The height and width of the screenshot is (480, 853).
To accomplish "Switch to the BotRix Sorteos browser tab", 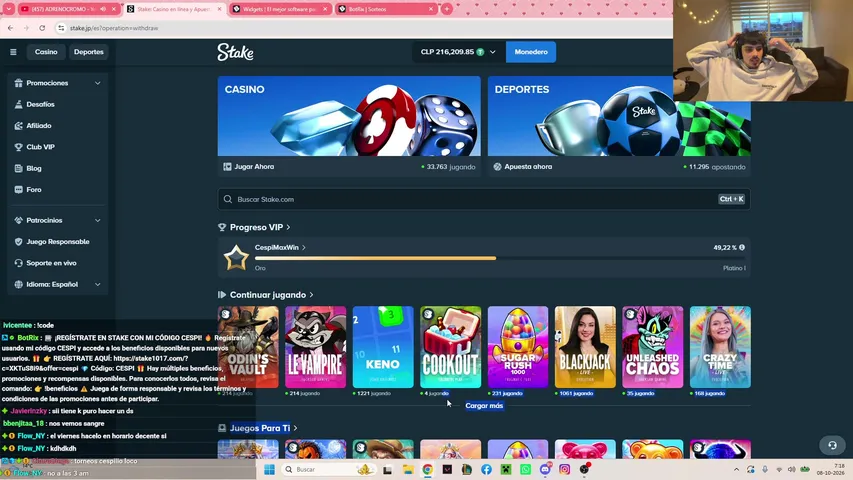I will pyautogui.click(x=385, y=9).
